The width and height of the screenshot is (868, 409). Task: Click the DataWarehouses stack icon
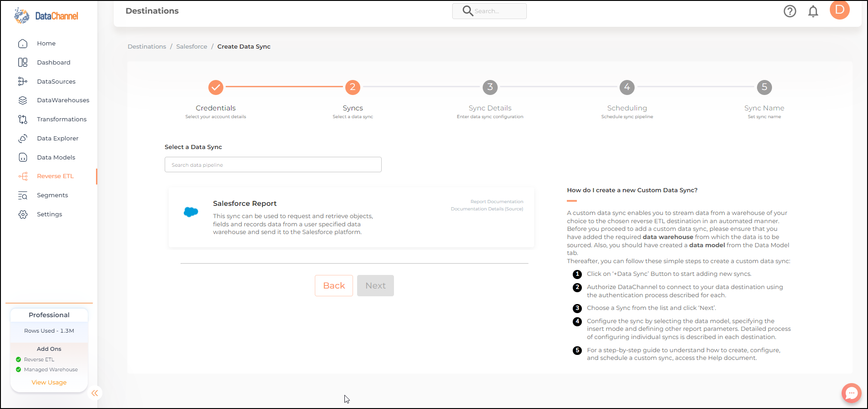23,100
